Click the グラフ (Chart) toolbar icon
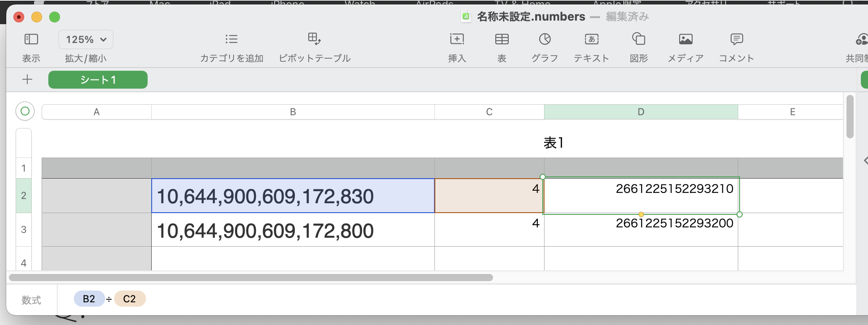Screen dimensions: 868x325 (x=545, y=39)
